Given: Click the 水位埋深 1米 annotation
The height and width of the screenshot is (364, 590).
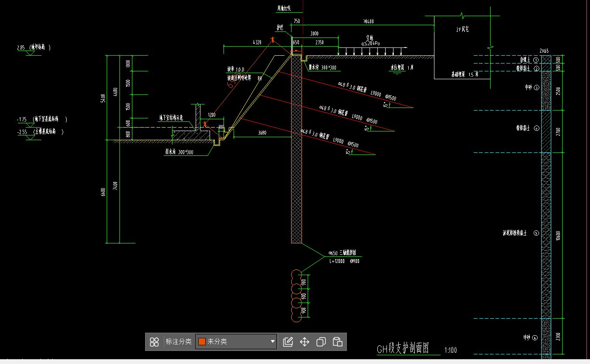Looking at the screenshot, I should coord(402,67).
